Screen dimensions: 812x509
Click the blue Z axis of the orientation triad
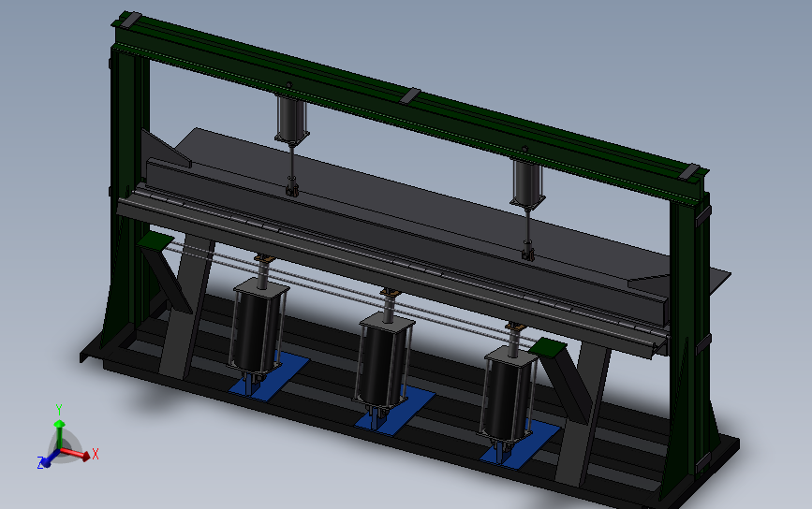(47, 459)
